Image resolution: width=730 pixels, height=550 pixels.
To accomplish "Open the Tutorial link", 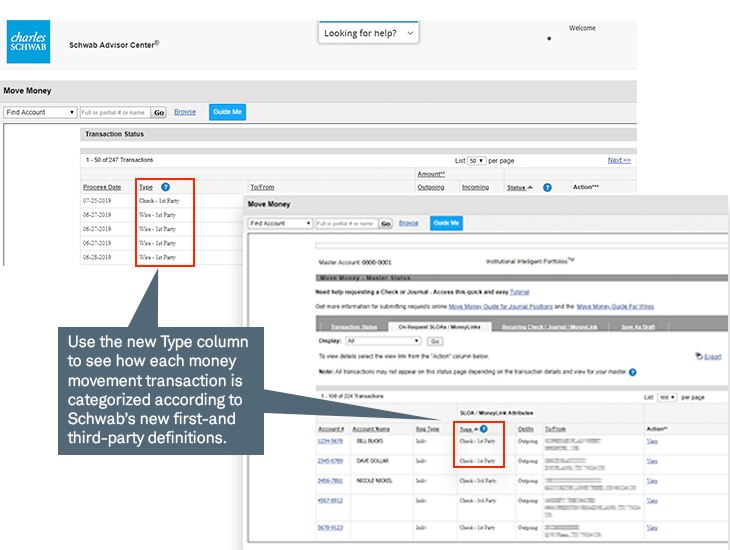I will click(x=520, y=292).
